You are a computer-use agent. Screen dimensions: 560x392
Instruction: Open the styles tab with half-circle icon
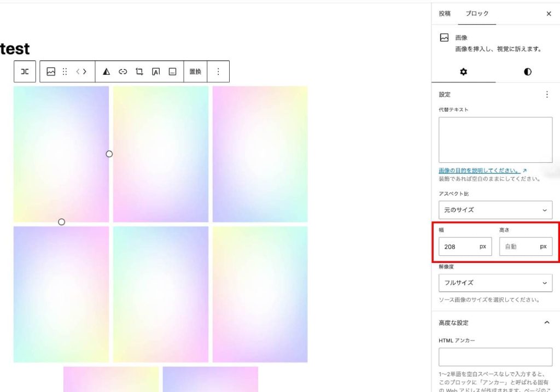(527, 72)
